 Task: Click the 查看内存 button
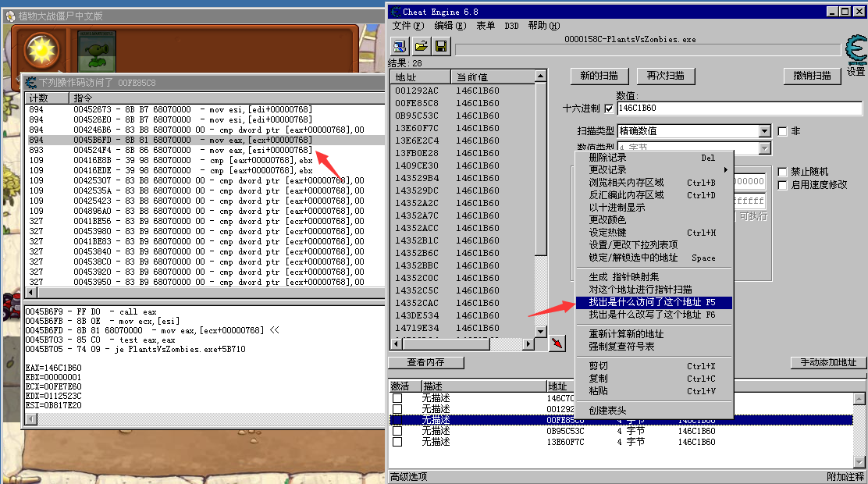point(425,362)
